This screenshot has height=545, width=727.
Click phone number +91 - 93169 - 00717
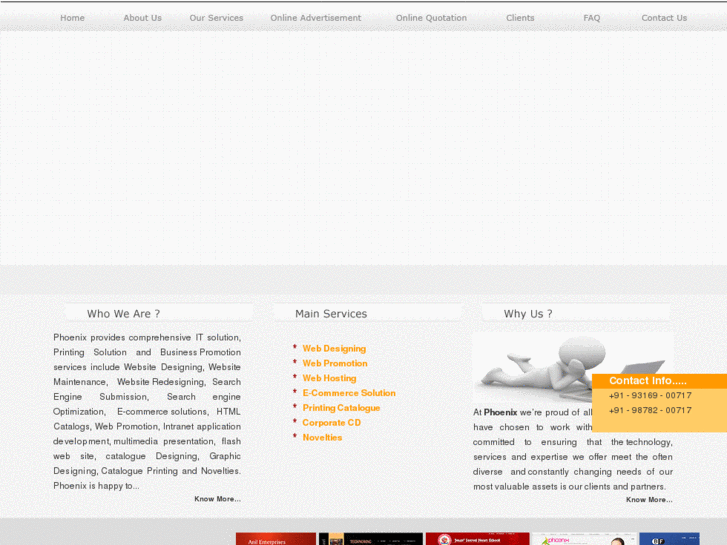pos(650,396)
